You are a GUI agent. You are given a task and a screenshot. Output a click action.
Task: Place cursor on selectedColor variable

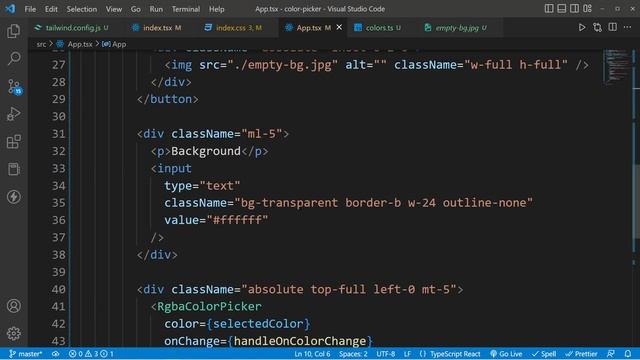(x=258, y=324)
